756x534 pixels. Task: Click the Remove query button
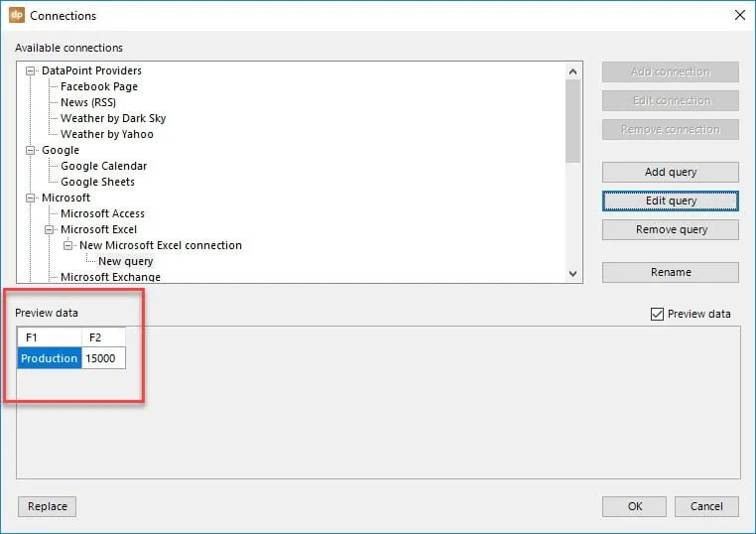[670, 229]
